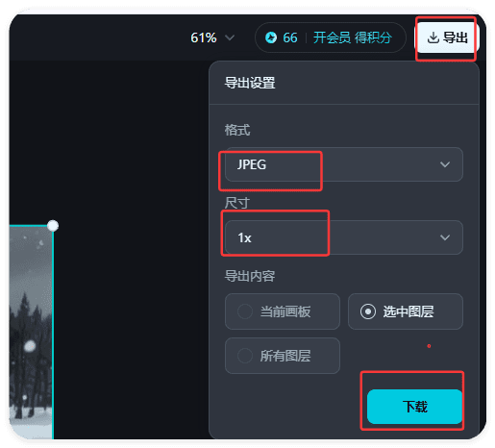Click the 1x size selection field
This screenshot has width=495, height=448.
[x=344, y=237]
